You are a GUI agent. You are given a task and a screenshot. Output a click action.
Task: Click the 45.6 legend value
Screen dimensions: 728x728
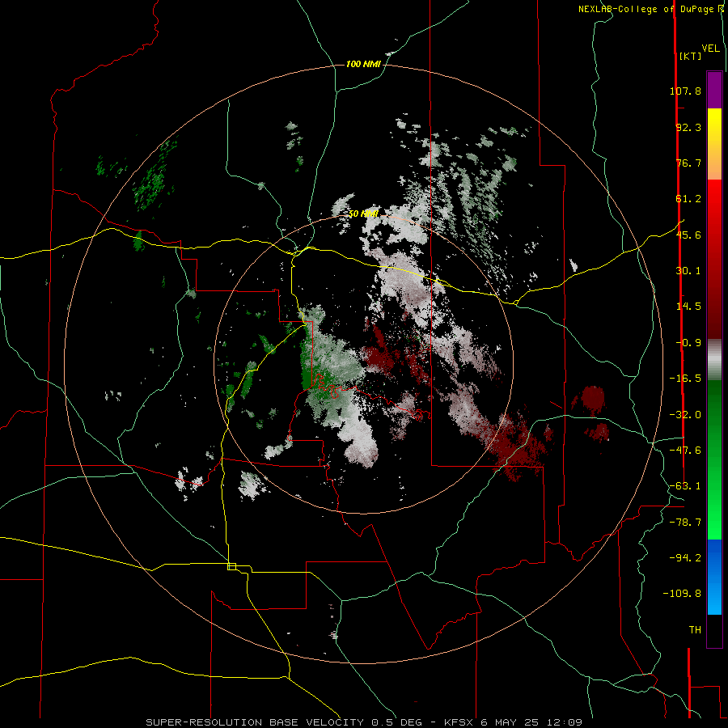[x=688, y=235]
